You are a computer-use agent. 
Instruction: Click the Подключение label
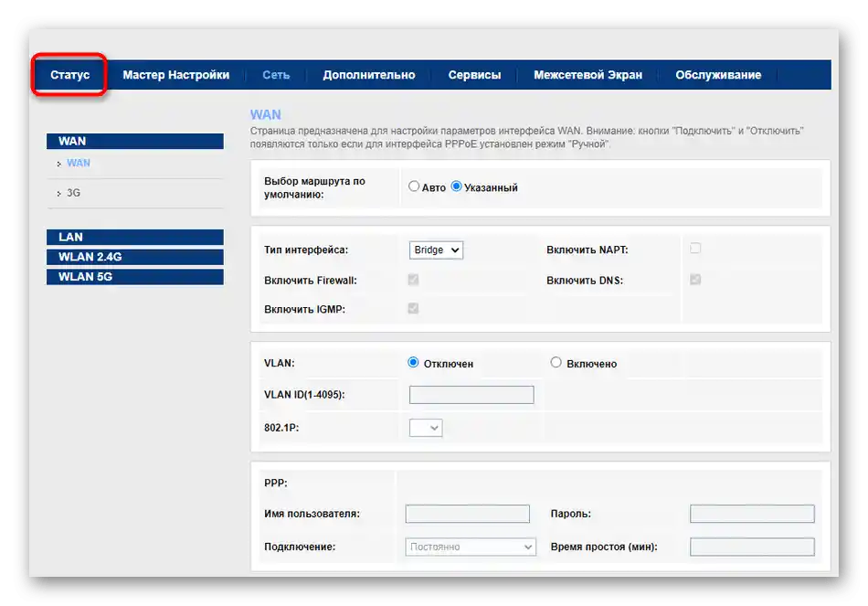pos(300,547)
